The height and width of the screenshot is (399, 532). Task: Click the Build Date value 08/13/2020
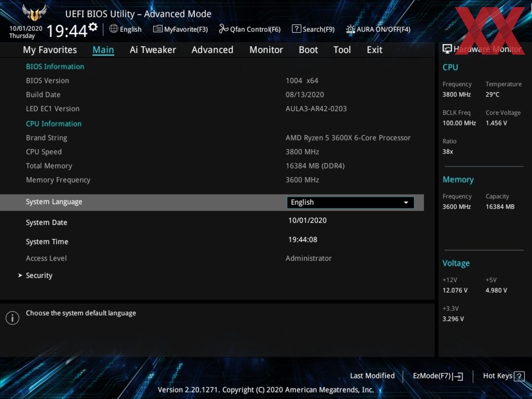305,95
